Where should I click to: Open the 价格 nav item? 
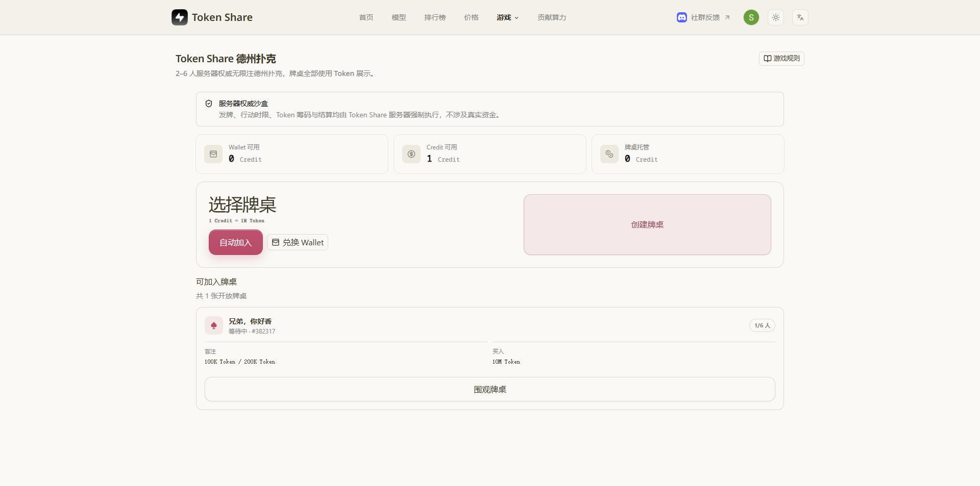471,17
